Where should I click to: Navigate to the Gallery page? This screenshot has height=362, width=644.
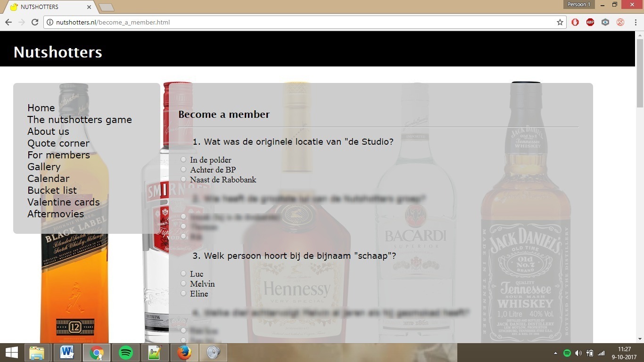click(x=44, y=167)
